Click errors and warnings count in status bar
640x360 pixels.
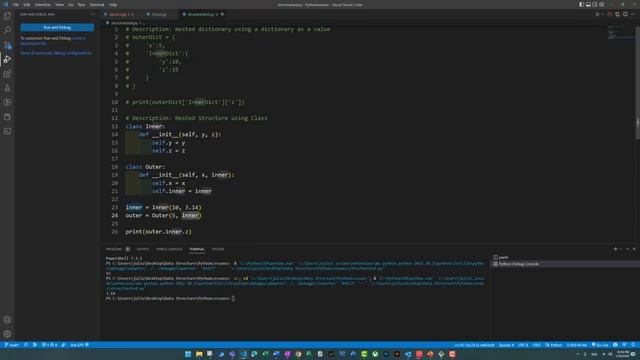[49, 345]
